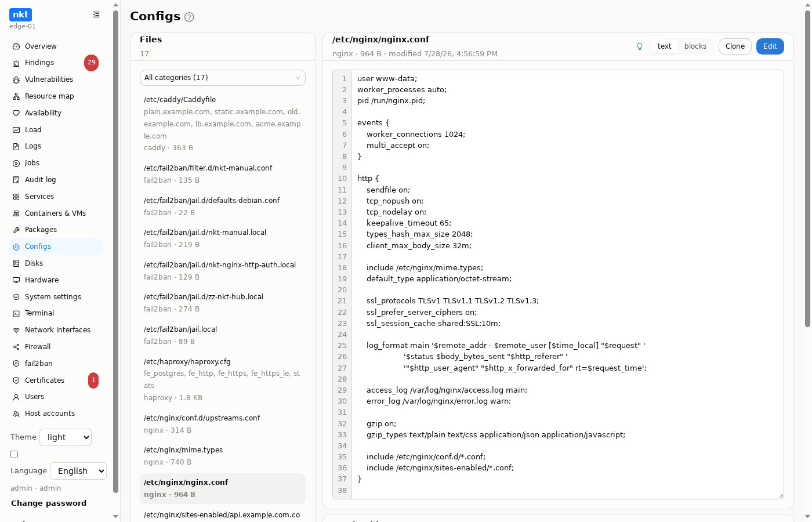Click the blue Edit button
This screenshot has height=522, width=812.
pos(770,46)
